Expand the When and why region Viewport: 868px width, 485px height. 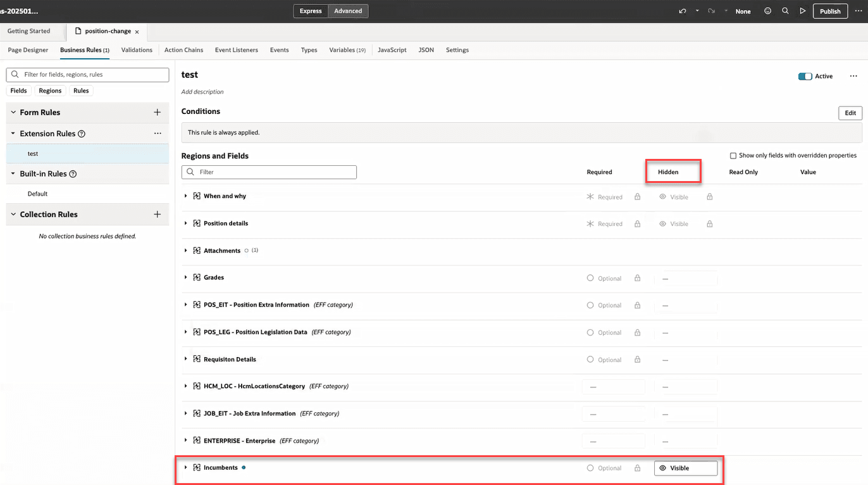[x=186, y=196]
